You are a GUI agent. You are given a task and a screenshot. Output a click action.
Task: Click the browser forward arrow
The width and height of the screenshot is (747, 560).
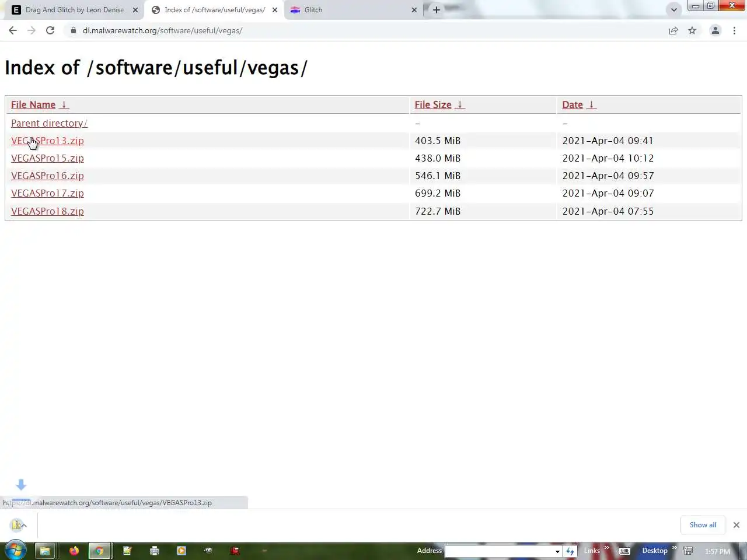(32, 30)
